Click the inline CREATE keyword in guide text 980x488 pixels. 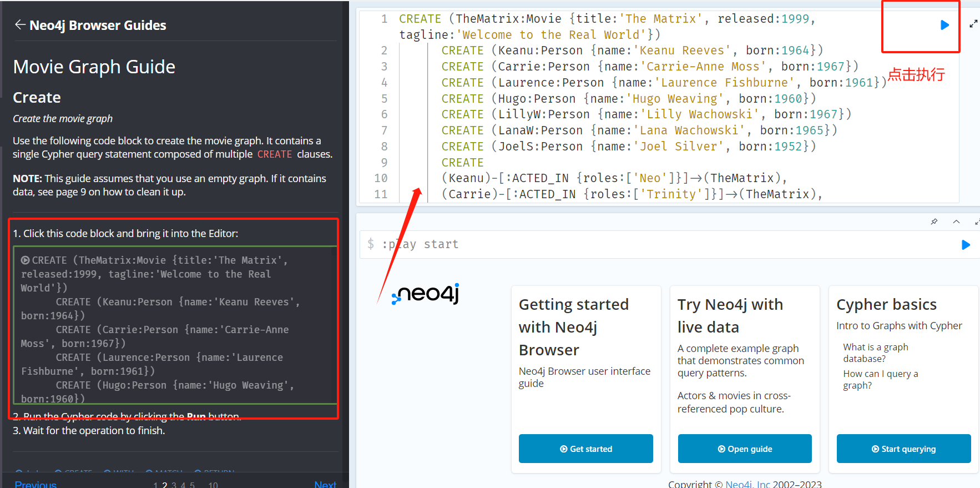[x=275, y=154]
